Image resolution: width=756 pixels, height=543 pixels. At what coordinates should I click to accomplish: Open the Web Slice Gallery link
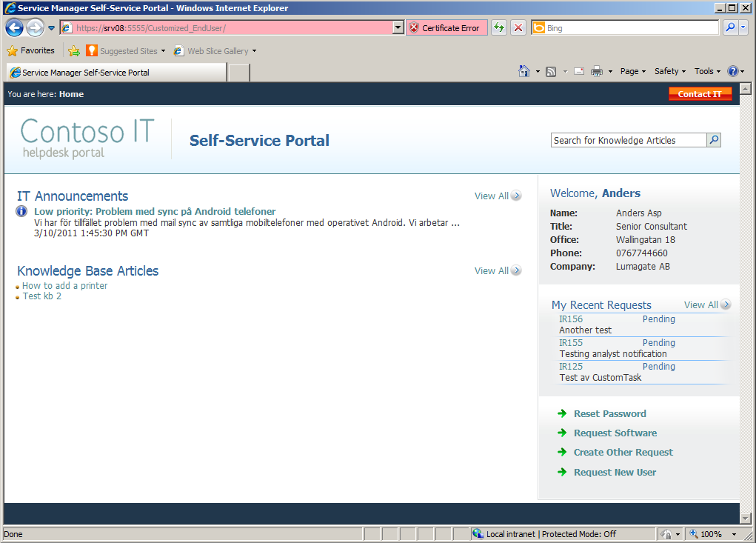click(215, 50)
